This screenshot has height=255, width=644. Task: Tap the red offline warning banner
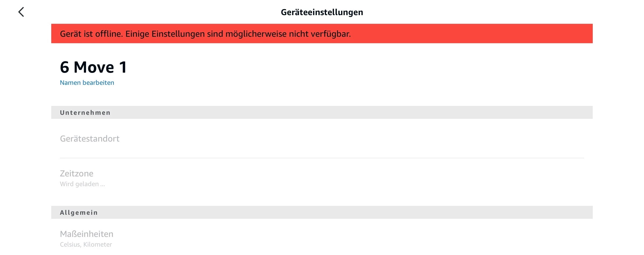point(322,33)
